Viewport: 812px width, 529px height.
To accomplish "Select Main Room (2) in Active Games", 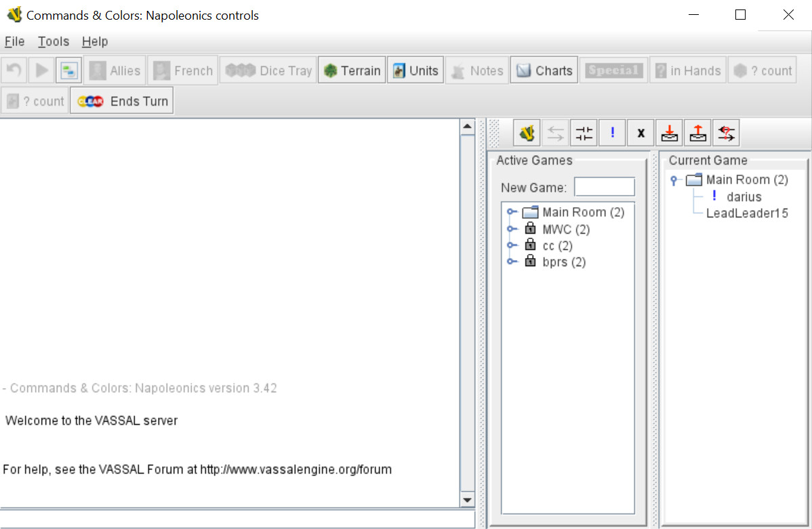I will point(583,212).
